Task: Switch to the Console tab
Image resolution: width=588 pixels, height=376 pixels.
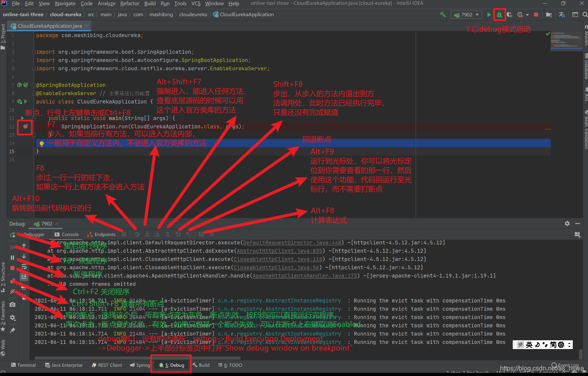Action: 67,234
